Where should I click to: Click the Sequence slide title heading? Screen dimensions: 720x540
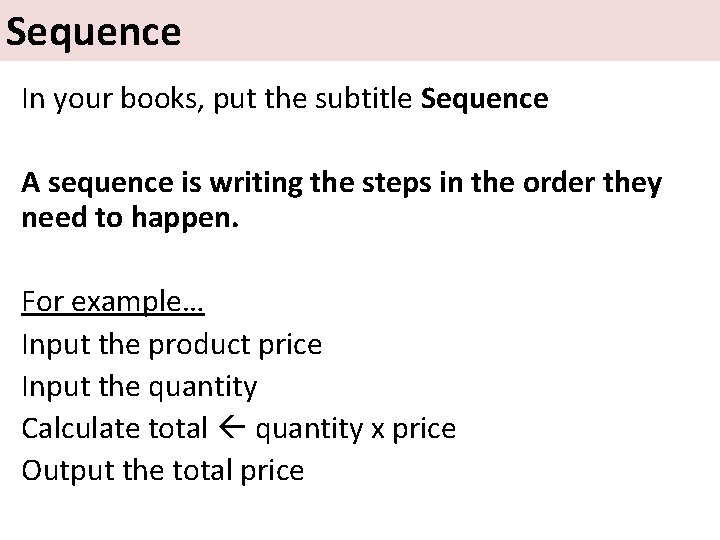pyautogui.click(x=93, y=32)
